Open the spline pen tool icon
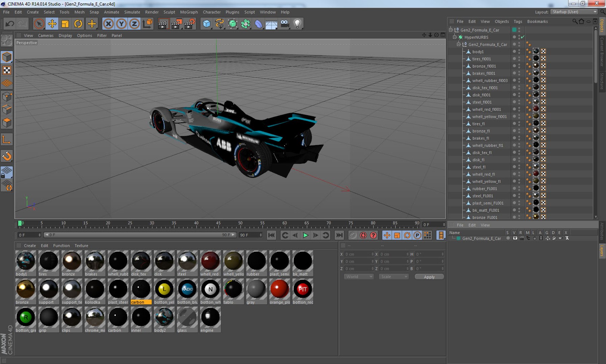The height and width of the screenshot is (364, 606). [219, 24]
